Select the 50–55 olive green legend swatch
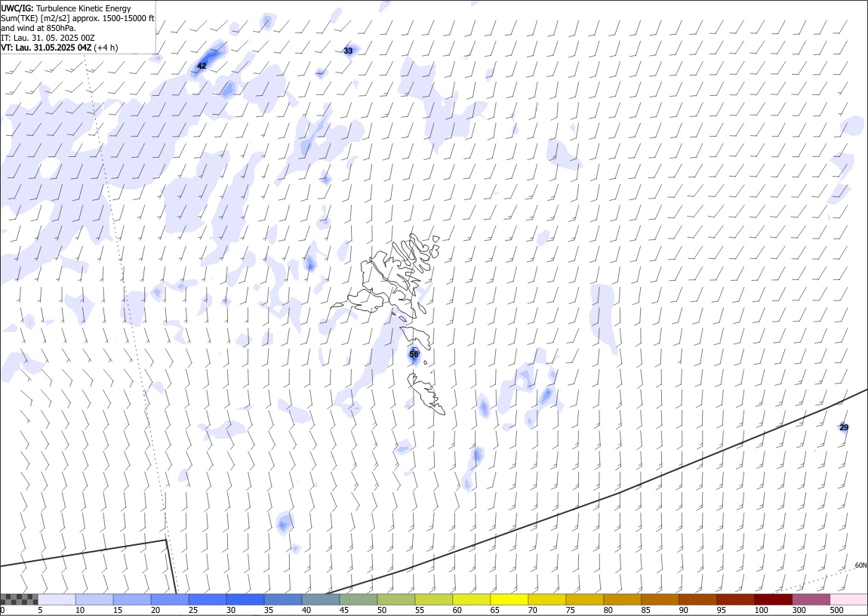Viewport: 868px width, 616px height. click(x=396, y=599)
